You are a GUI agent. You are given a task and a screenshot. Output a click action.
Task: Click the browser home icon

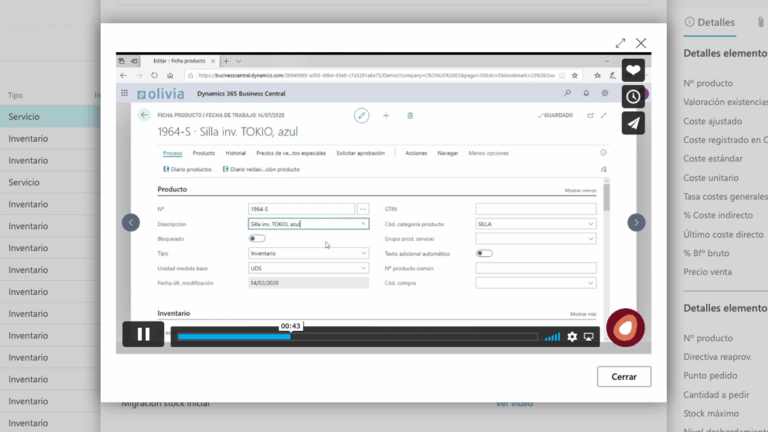170,75
